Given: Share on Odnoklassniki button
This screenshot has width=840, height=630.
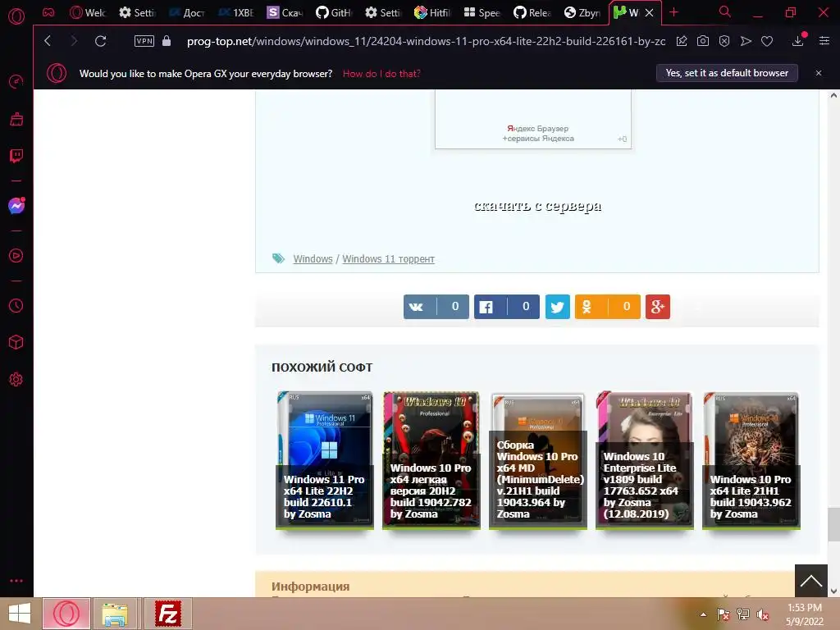Looking at the screenshot, I should click(608, 307).
